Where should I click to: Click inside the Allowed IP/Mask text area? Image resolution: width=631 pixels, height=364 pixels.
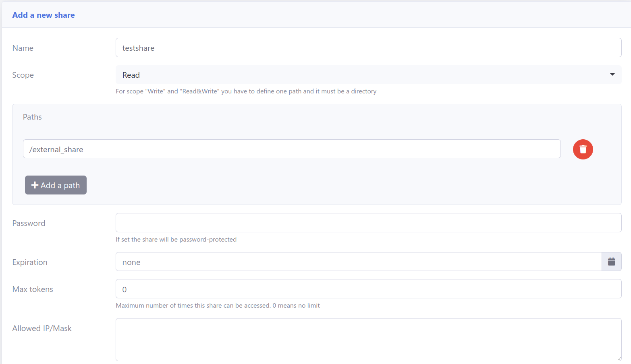[x=368, y=339]
